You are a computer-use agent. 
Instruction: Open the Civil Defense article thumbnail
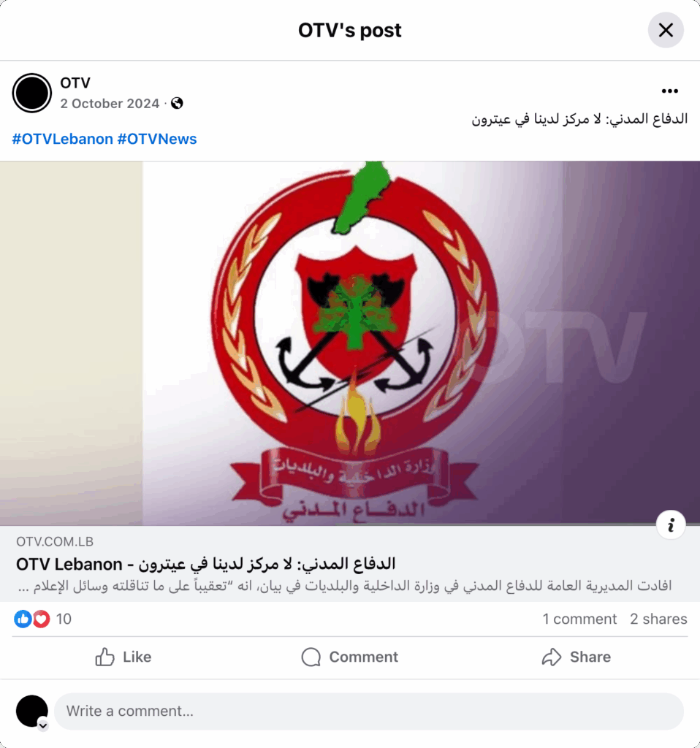350,343
